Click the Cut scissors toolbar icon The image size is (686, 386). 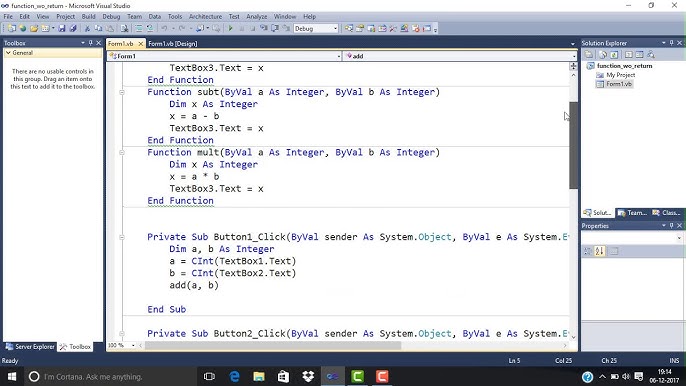coord(87,28)
